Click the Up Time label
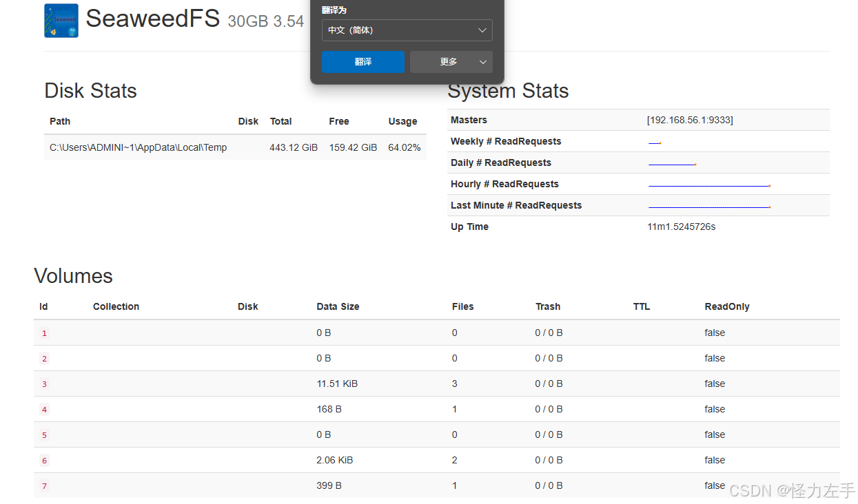Viewport: 858px width, 504px height. (469, 227)
